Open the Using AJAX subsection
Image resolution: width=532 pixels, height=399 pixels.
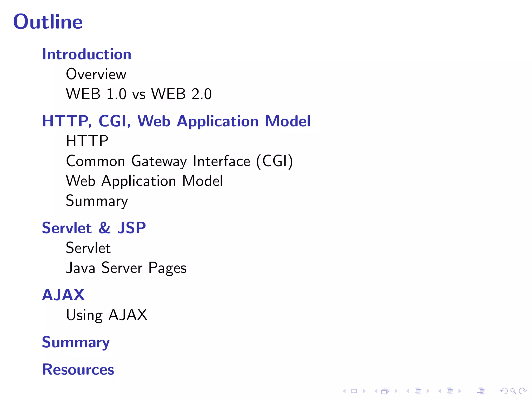pos(107,315)
